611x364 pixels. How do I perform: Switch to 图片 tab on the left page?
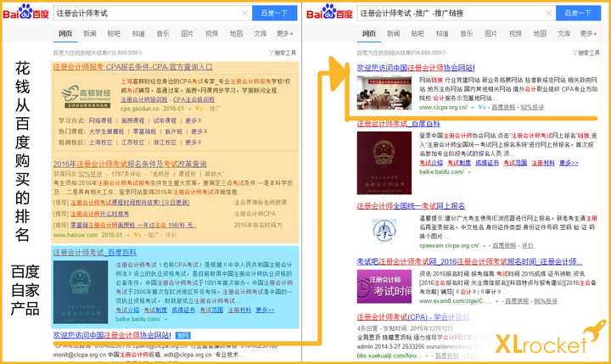(x=187, y=34)
